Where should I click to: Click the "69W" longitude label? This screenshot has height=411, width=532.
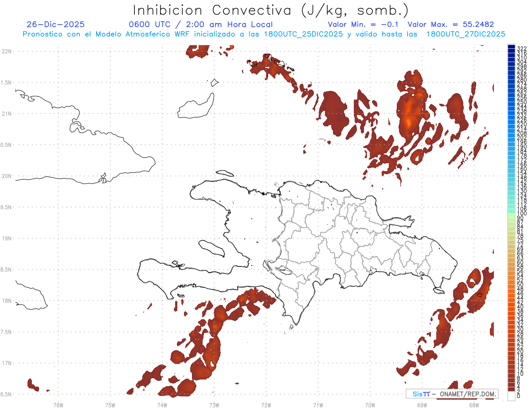pos(422,405)
